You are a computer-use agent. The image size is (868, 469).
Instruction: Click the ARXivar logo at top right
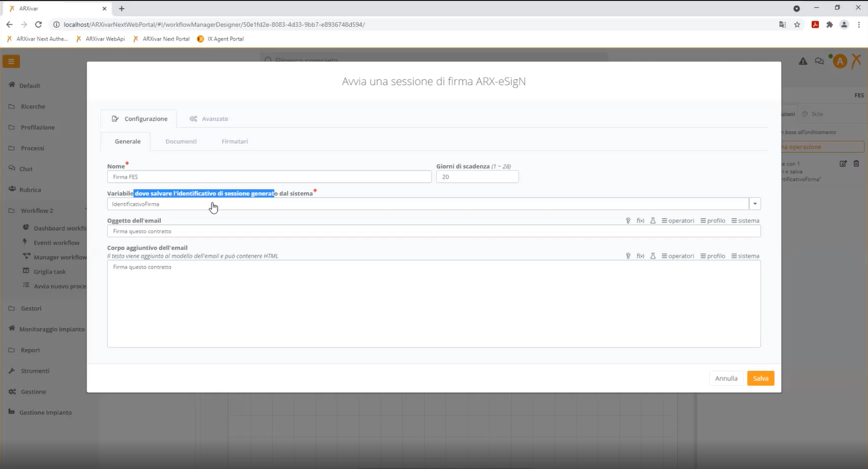[856, 61]
